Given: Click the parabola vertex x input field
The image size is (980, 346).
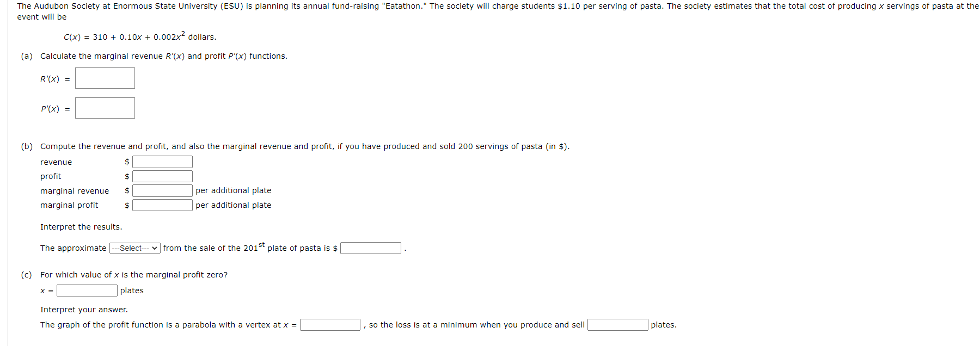Looking at the screenshot, I should [x=329, y=325].
